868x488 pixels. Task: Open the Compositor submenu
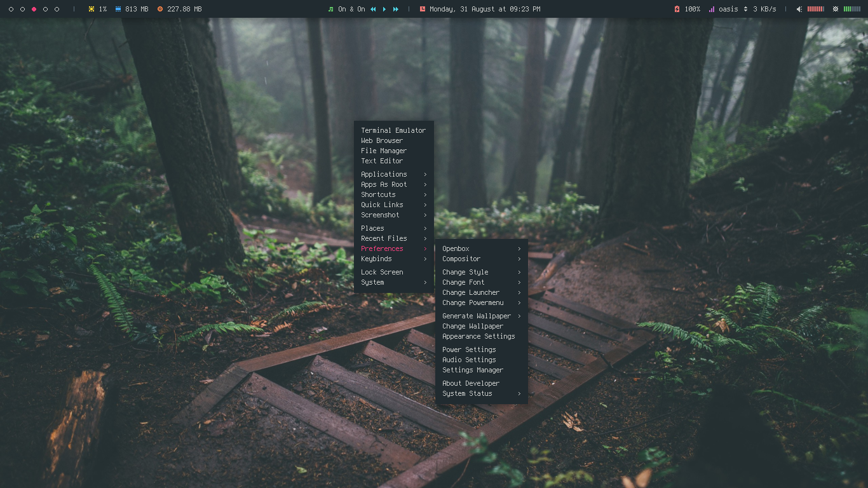click(x=482, y=259)
